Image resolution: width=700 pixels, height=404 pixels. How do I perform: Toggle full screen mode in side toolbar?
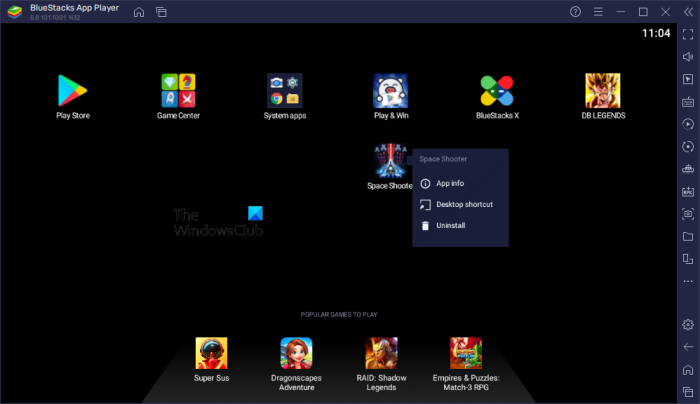pyautogui.click(x=688, y=34)
